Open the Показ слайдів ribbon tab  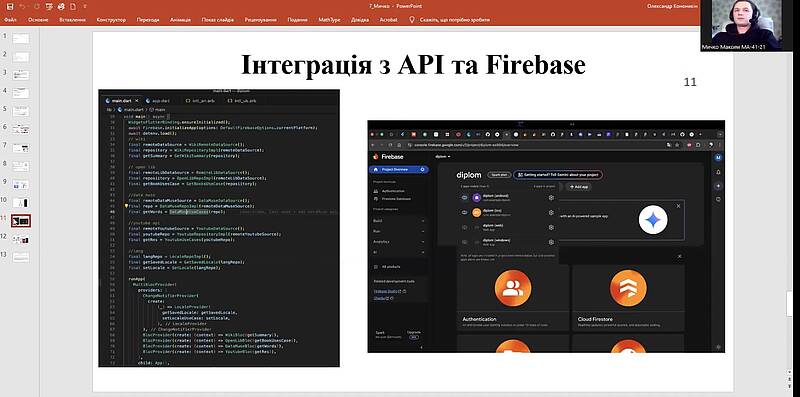tap(218, 20)
